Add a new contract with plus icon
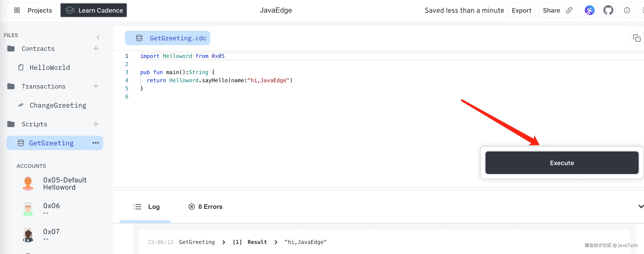 (x=96, y=49)
